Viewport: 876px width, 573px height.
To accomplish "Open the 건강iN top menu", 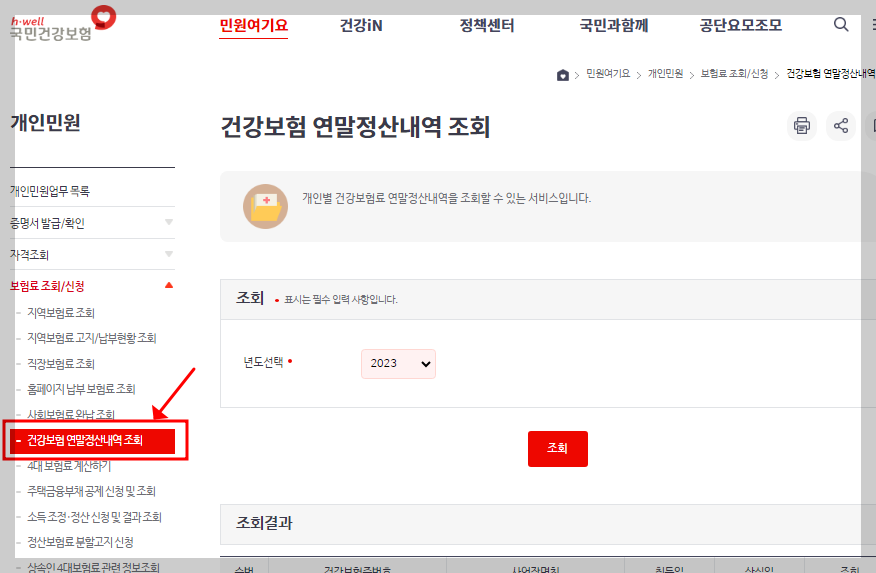I will (x=361, y=26).
